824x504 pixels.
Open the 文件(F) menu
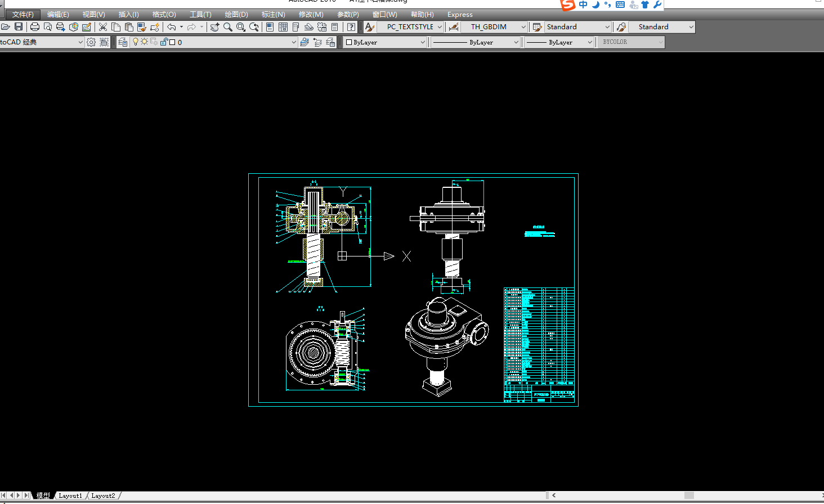23,15
